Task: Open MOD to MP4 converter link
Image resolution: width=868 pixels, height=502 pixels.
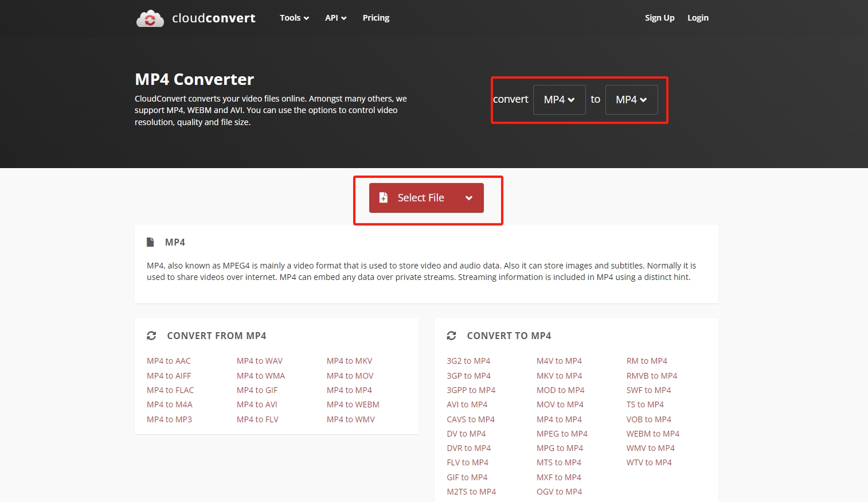Action: (x=561, y=390)
